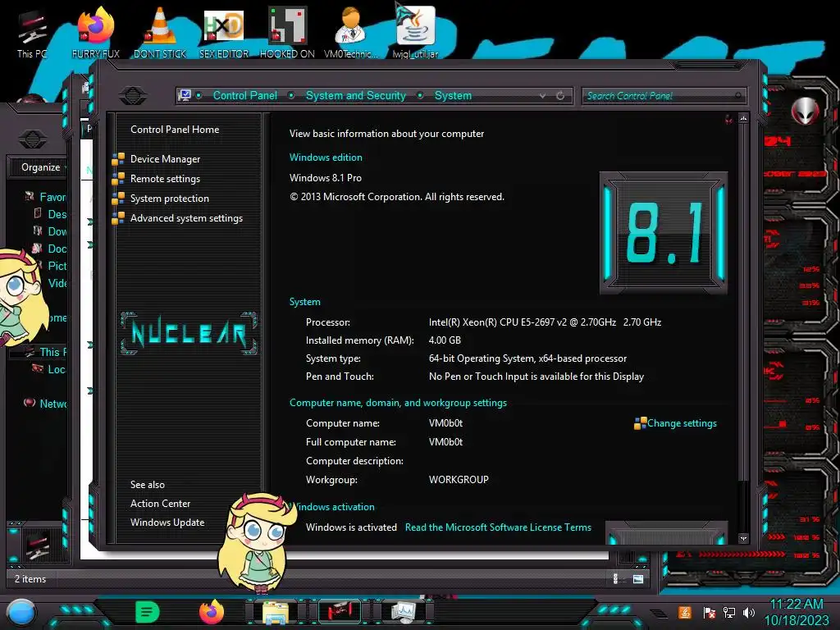
Task: Open Firefox from the taskbar
Action: [x=212, y=612]
